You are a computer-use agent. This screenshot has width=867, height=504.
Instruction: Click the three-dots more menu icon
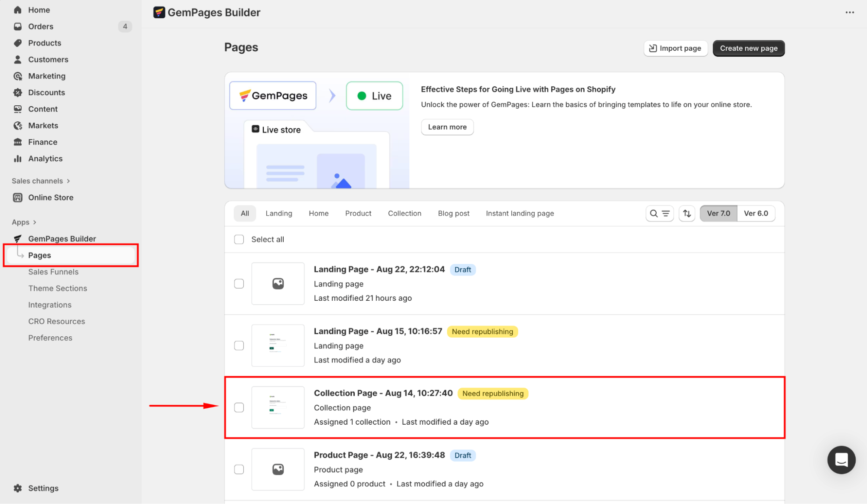tap(850, 12)
